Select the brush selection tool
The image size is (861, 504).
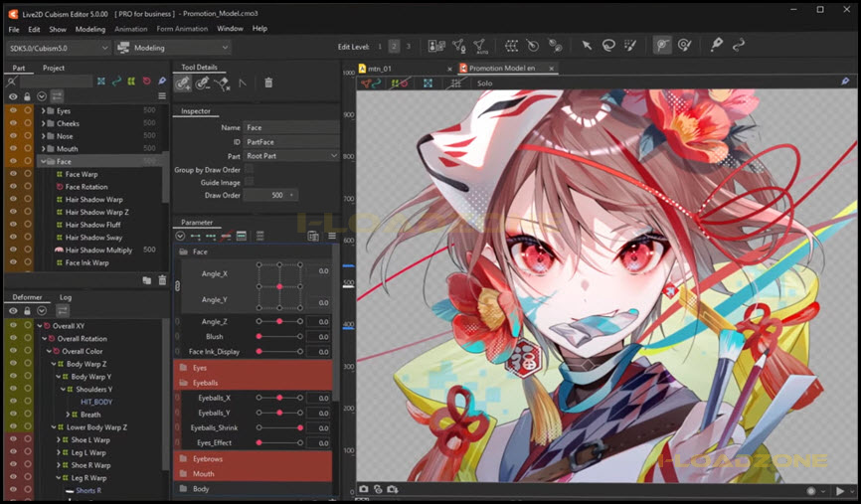pyautogui.click(x=630, y=46)
